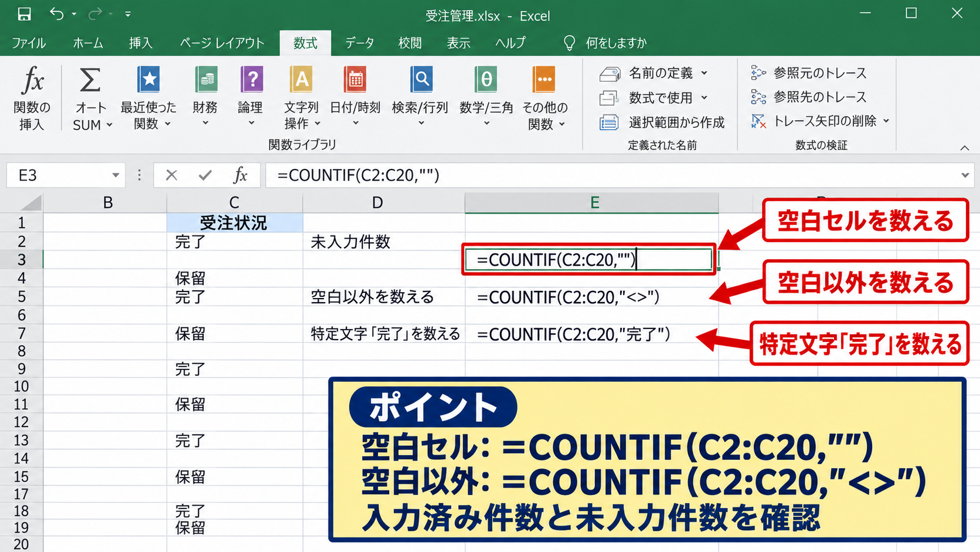Expand the Use in Formula (数式で使用) dropdown
This screenshot has height=552, width=980.
tap(705, 98)
